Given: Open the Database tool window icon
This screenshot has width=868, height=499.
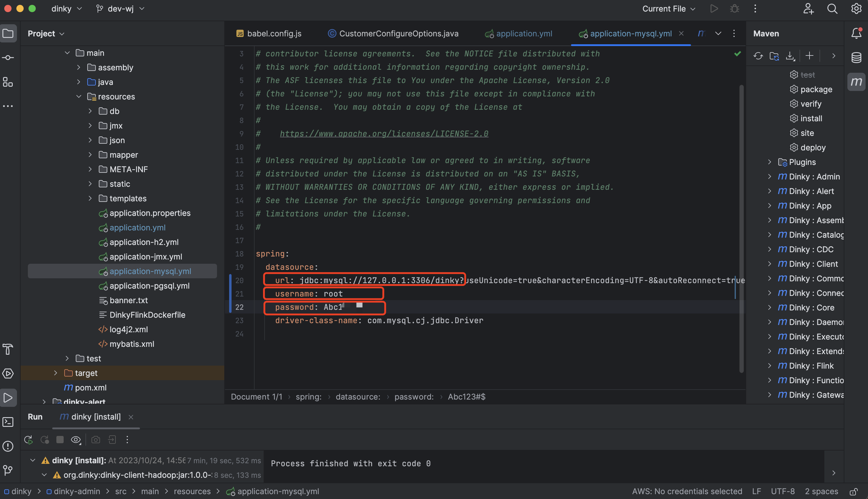Looking at the screenshot, I should (x=856, y=58).
